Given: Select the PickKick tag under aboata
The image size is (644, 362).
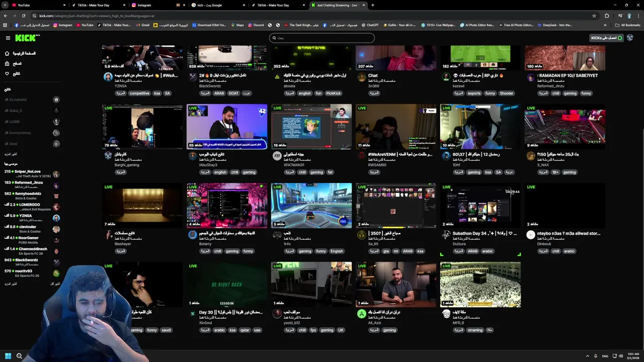Looking at the screenshot, I should pyautogui.click(x=334, y=94).
